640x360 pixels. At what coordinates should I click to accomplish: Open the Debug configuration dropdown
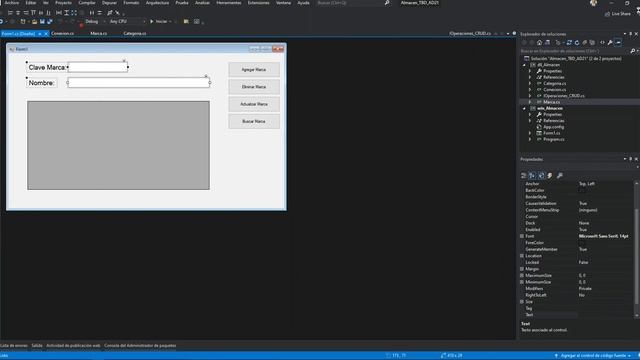pyautogui.click(x=94, y=21)
